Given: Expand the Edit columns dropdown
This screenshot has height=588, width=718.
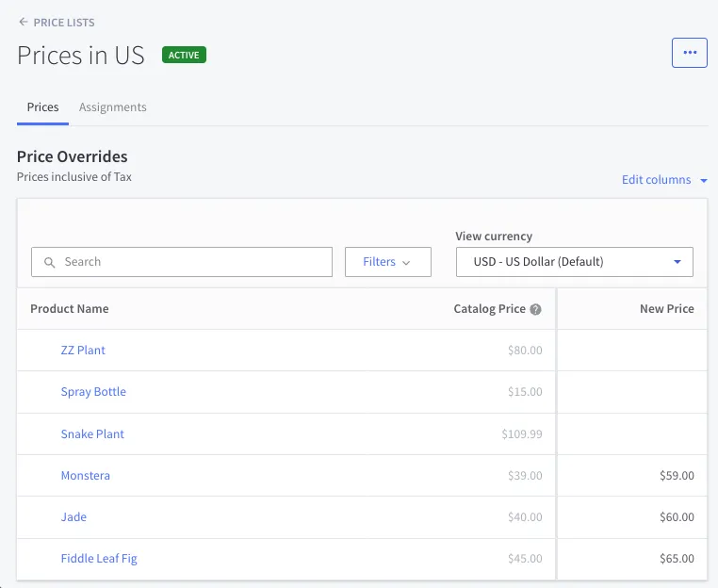Looking at the screenshot, I should pos(664,180).
